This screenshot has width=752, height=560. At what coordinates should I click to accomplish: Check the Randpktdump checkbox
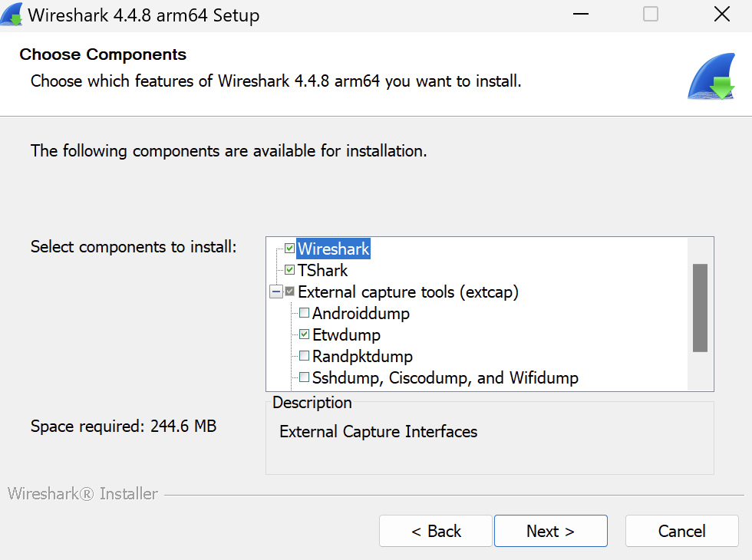tap(305, 356)
